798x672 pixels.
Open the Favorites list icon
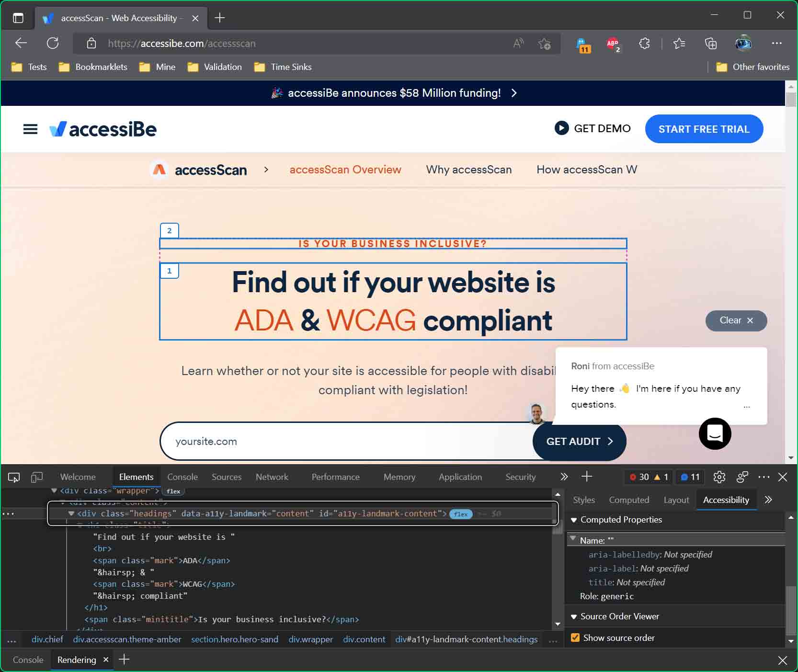click(x=679, y=44)
